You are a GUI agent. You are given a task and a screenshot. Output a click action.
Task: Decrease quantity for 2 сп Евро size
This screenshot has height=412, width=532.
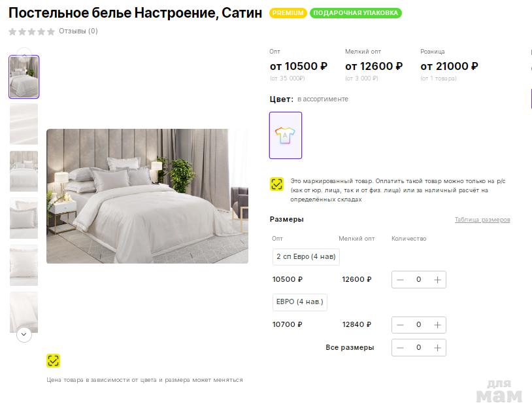[x=400, y=280]
